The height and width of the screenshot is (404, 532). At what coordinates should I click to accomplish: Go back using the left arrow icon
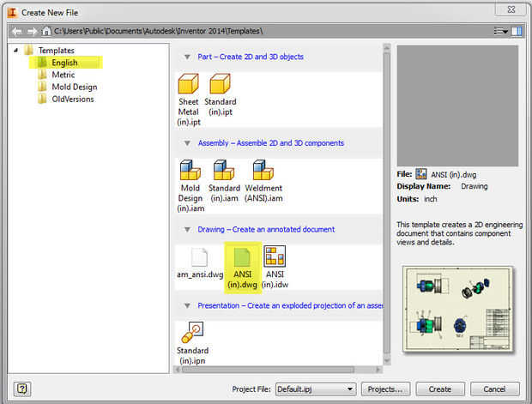tap(16, 32)
